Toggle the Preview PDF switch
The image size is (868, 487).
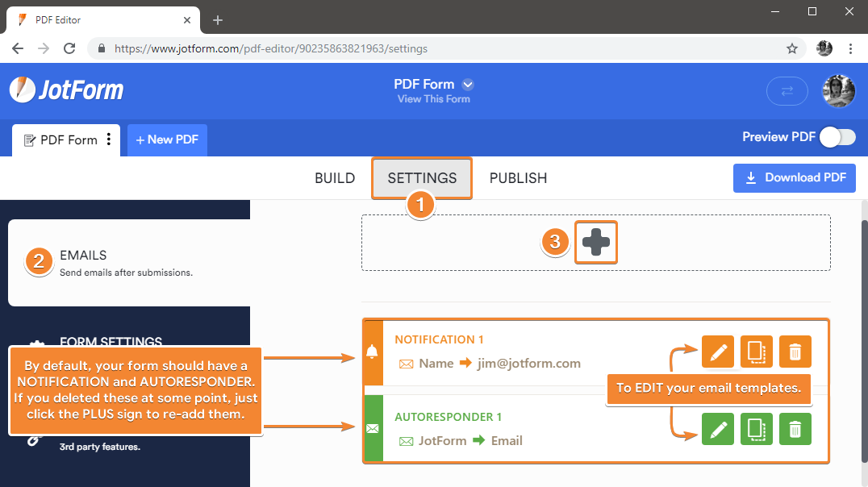[837, 137]
